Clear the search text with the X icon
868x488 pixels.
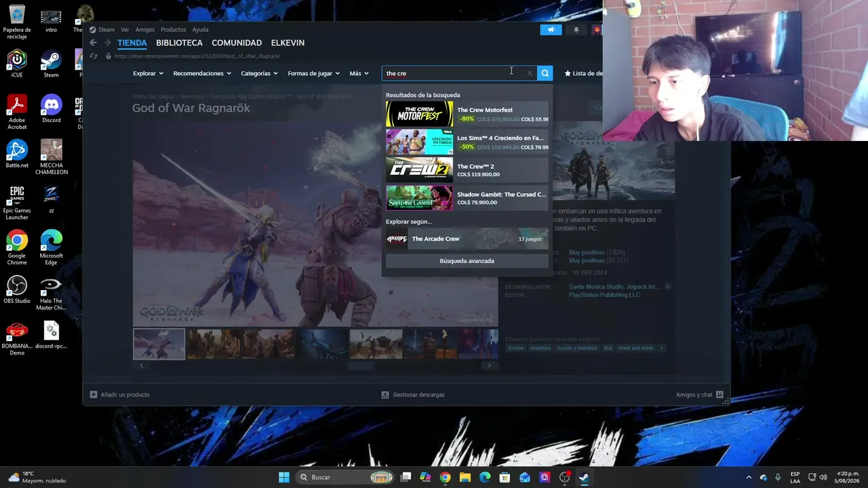(530, 73)
